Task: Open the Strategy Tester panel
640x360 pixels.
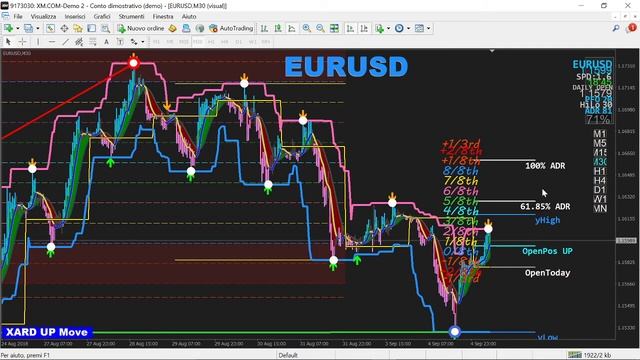Action: click(x=105, y=28)
